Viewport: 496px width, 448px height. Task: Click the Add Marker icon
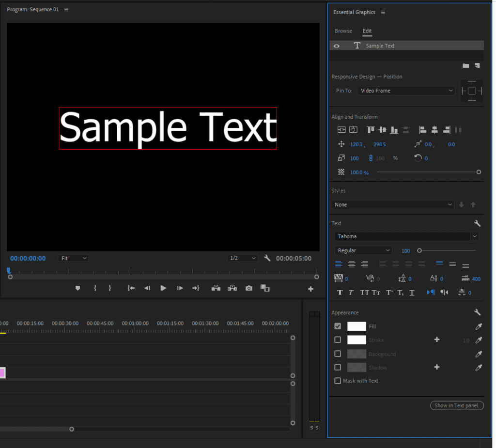(x=77, y=288)
